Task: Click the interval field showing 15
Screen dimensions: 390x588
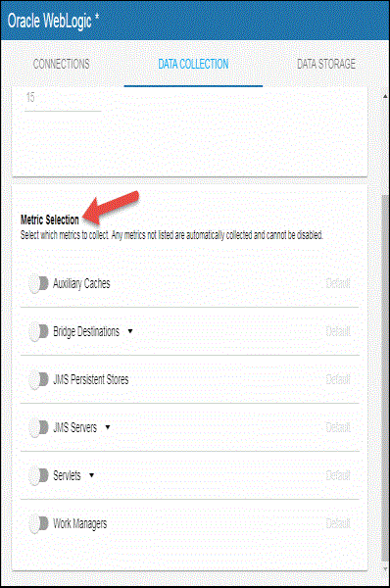Action: pyautogui.click(x=63, y=101)
